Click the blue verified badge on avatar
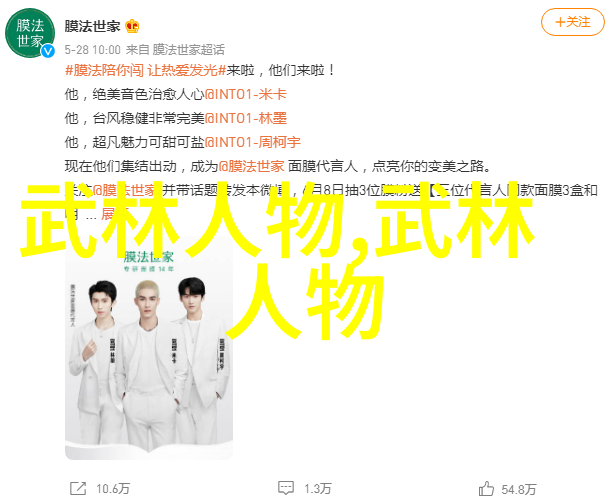Image resolution: width=608 pixels, height=502 pixels. tap(48, 51)
